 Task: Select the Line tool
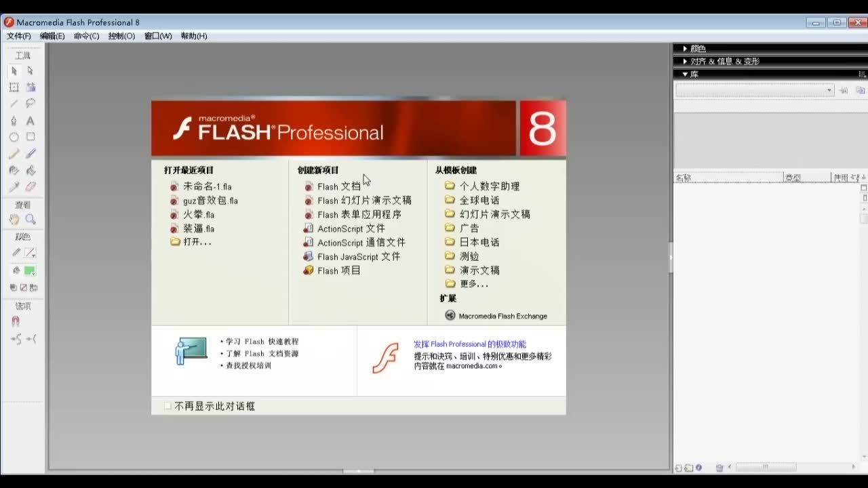pos(14,104)
